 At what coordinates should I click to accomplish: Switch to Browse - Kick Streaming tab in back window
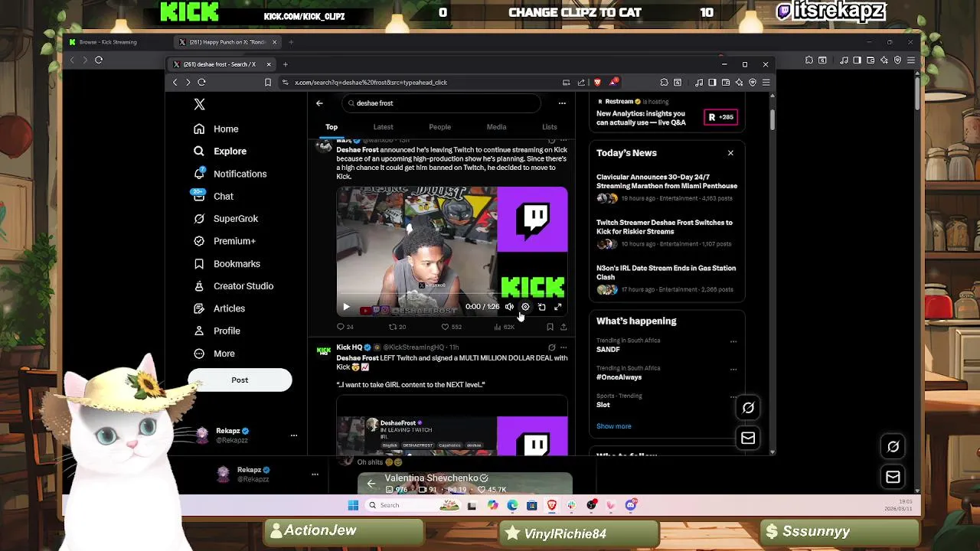coord(108,42)
